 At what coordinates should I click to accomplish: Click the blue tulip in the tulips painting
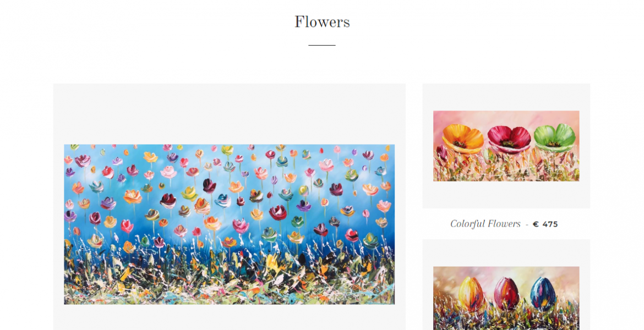click(x=543, y=293)
